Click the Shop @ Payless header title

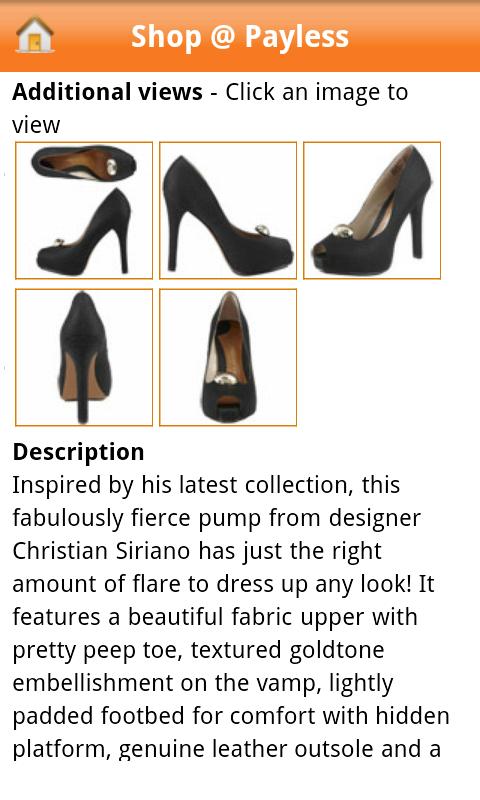(240, 37)
